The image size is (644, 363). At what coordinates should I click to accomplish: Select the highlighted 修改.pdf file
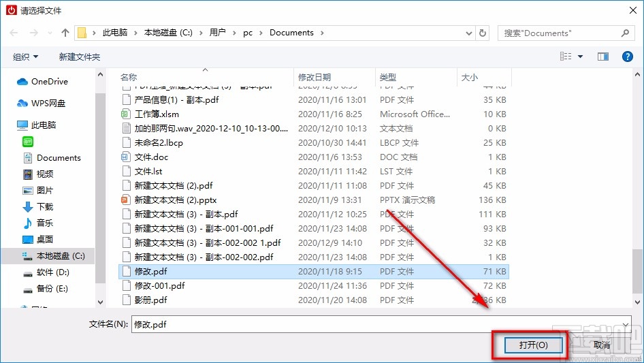[314, 271]
